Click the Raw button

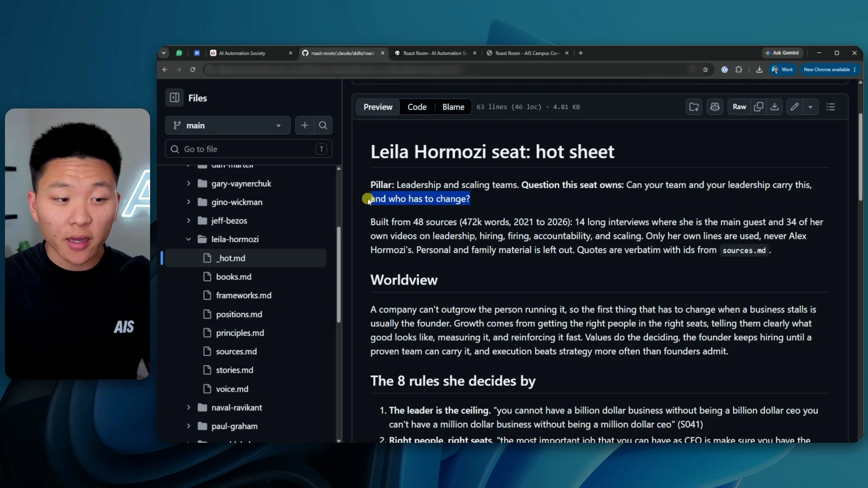tap(739, 107)
